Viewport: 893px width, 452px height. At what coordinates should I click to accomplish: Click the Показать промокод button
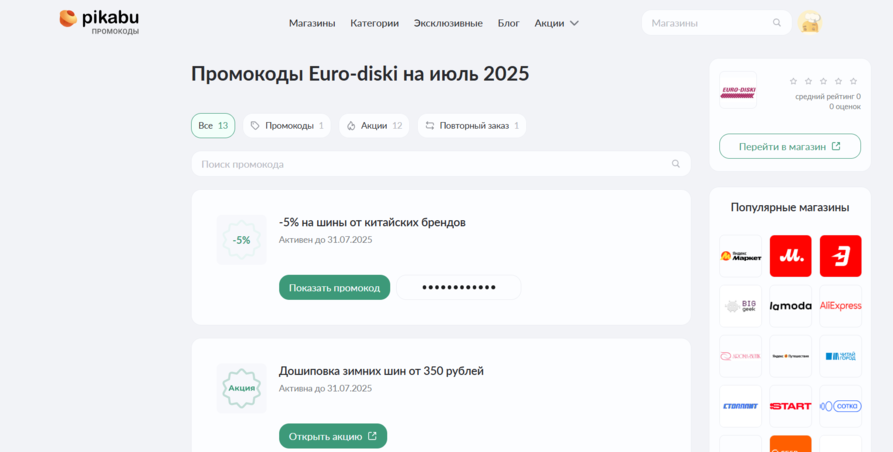(x=334, y=287)
